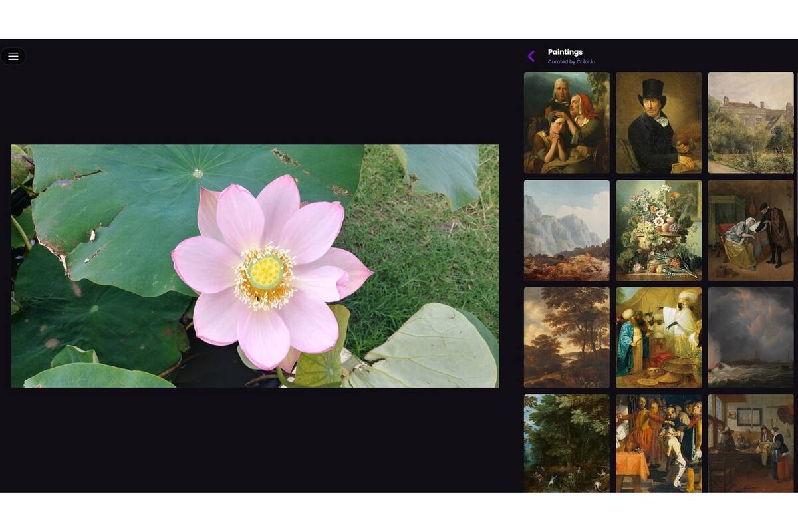798x532 pixels.
Task: Open the hamburger menu
Action: [x=13, y=57]
